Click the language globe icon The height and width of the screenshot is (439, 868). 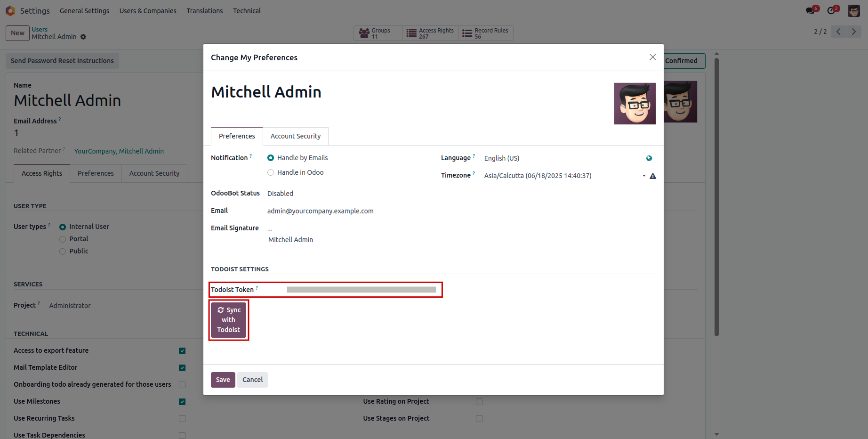649,158
